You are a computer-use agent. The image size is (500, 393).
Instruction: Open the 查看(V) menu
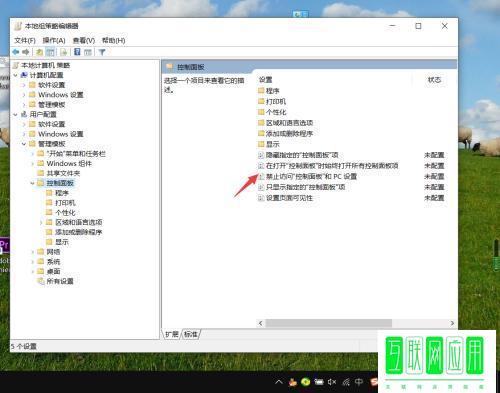[x=84, y=40]
